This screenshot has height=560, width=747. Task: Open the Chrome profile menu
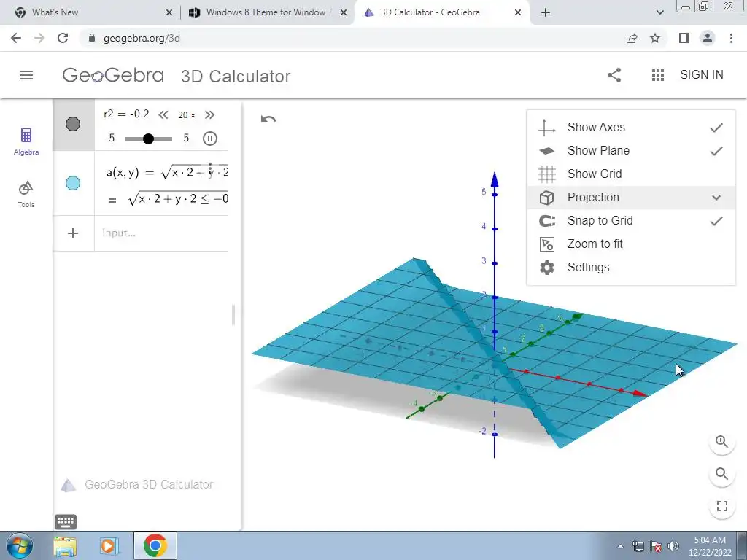pyautogui.click(x=708, y=38)
